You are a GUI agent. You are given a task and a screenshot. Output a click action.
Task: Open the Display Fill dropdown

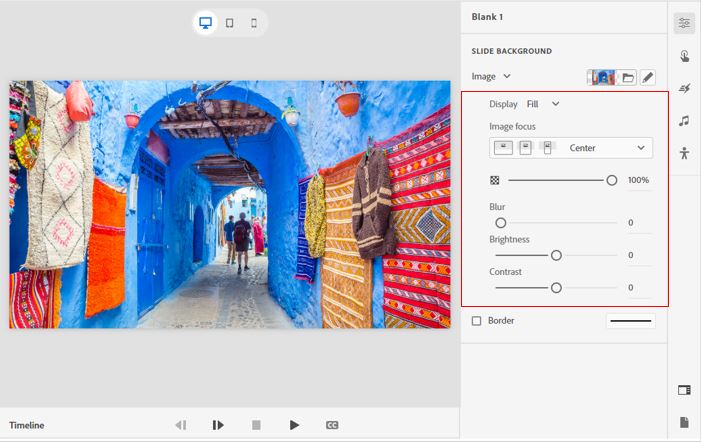tap(543, 104)
